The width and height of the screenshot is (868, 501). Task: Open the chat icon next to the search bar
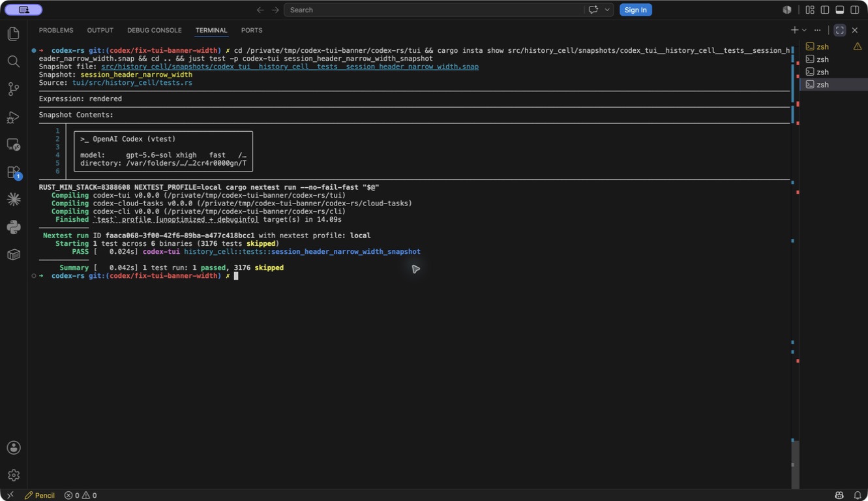click(x=593, y=10)
